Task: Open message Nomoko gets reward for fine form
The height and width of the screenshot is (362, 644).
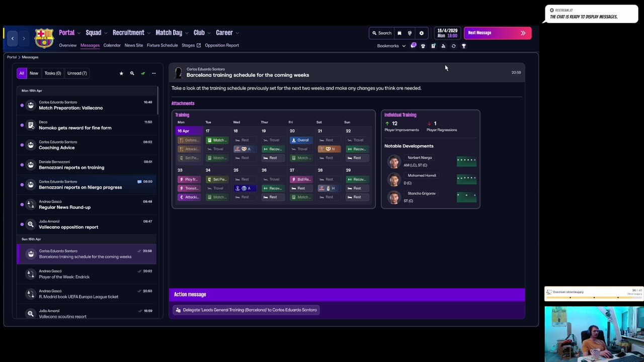Action: [87, 125]
